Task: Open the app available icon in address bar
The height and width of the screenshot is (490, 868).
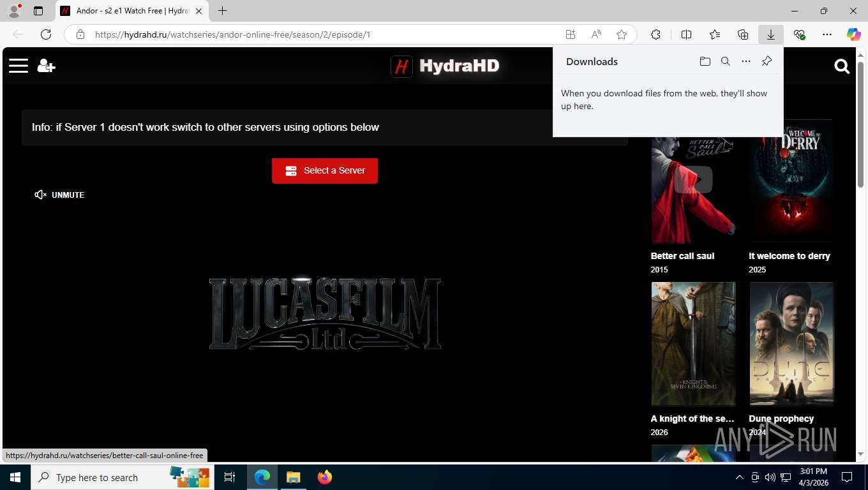Action: point(570,34)
